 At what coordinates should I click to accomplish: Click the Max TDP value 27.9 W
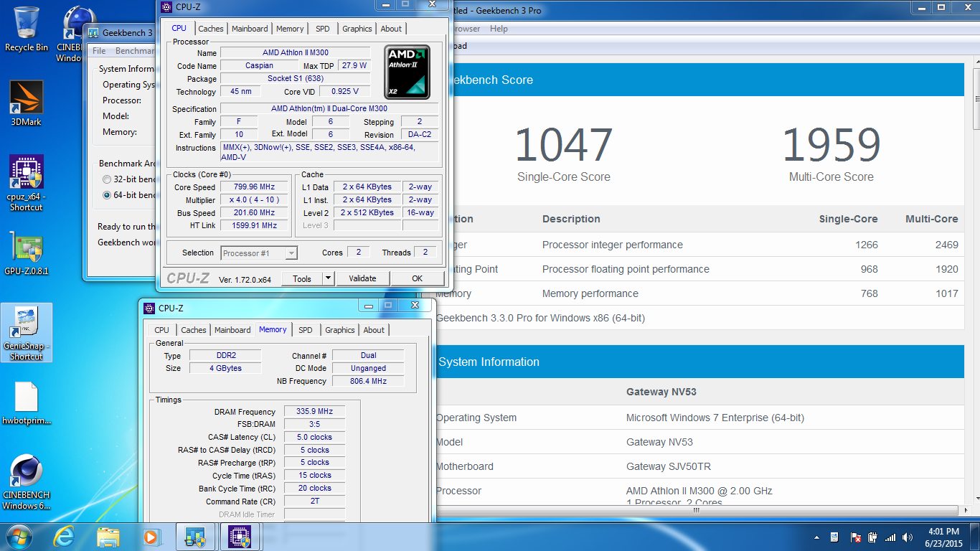[354, 66]
